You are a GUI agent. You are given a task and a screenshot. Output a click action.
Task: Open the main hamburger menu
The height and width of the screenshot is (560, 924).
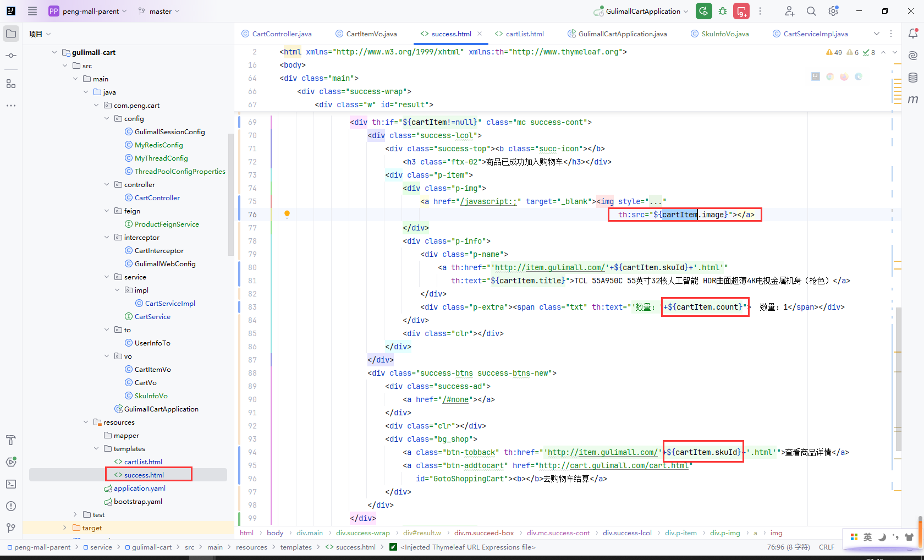pos(32,11)
